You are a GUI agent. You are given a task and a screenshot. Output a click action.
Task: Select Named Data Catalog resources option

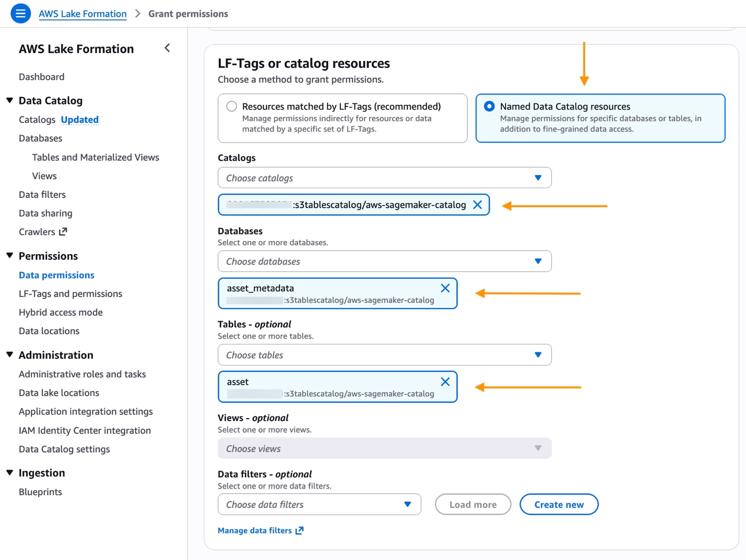point(489,106)
